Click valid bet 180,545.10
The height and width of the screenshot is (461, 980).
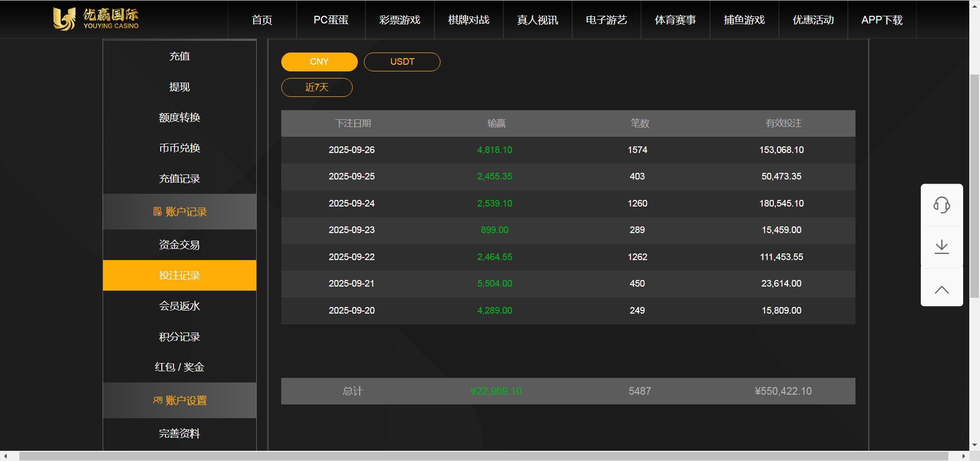tap(781, 203)
